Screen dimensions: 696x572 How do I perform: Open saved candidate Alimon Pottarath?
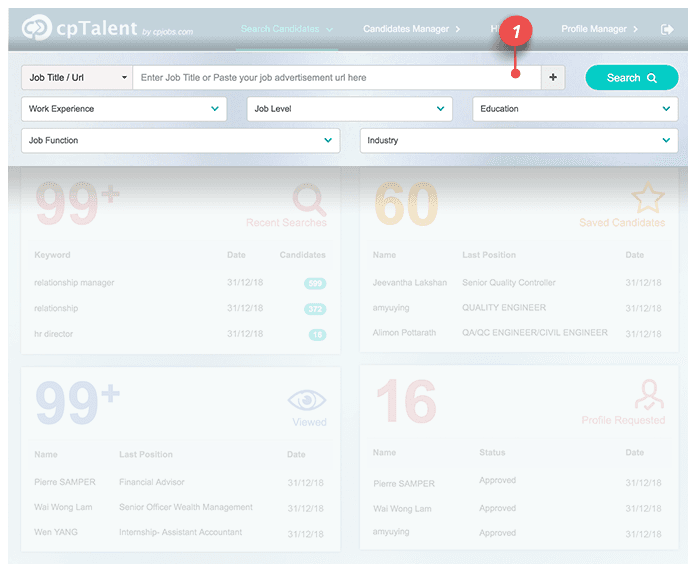[404, 332]
